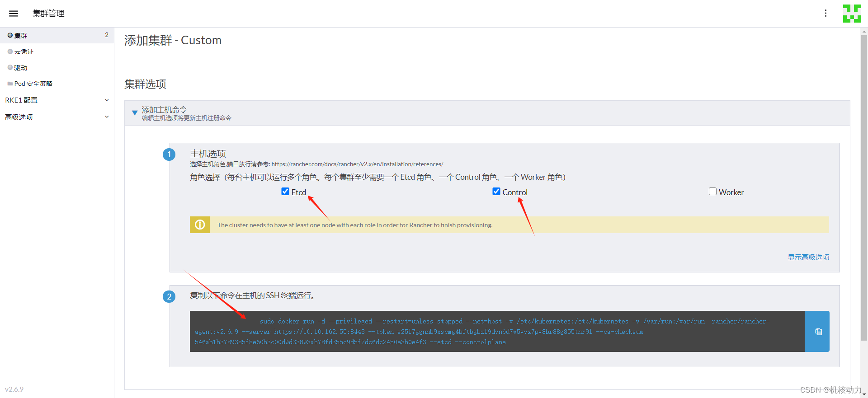Expand the 高级选项 sidebar group
The height and width of the screenshot is (398, 868).
tap(57, 117)
